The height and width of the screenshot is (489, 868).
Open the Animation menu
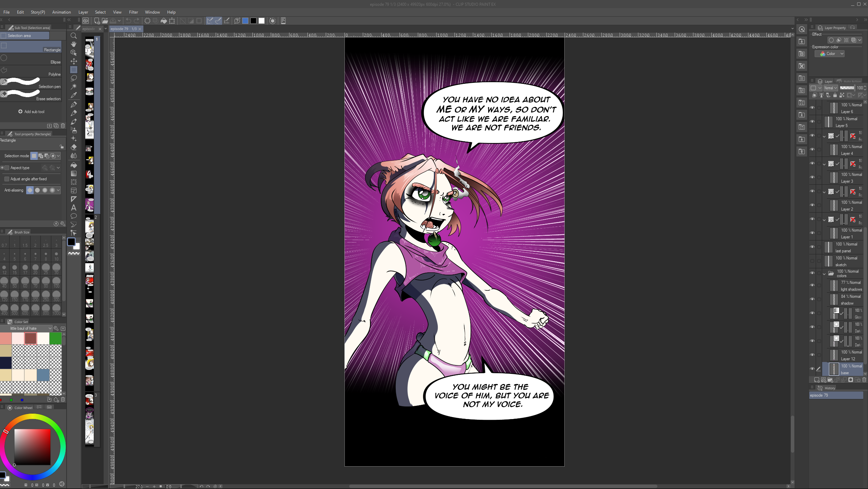coord(61,12)
